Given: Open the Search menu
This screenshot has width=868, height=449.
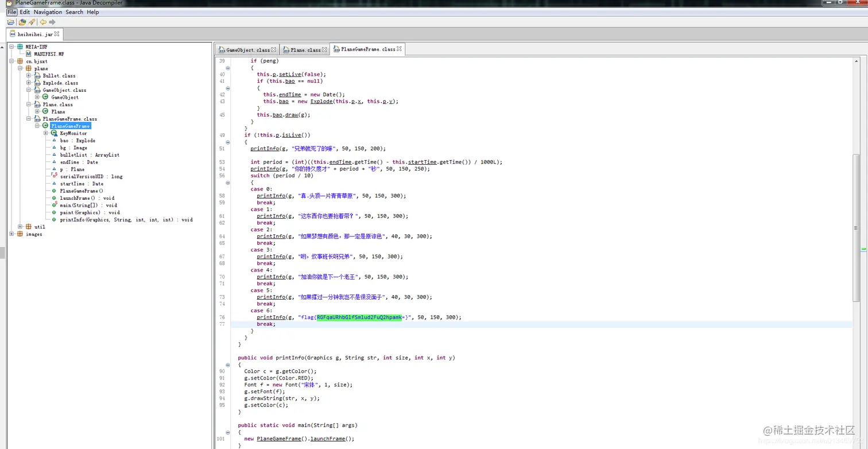Looking at the screenshot, I should click(74, 12).
